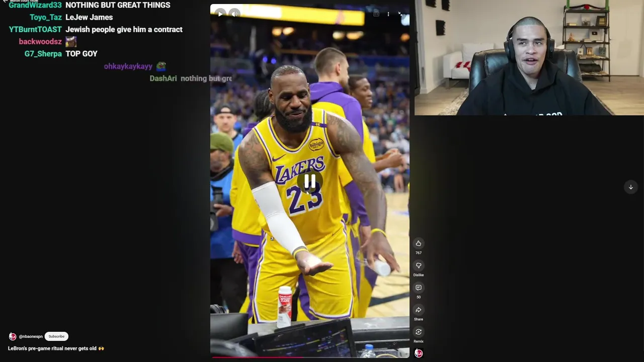Click the Short title 'LeBron's pre-game ritual'

pos(56,348)
